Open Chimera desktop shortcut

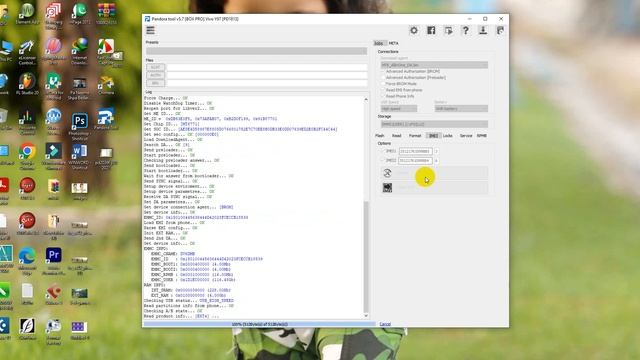tap(106, 85)
